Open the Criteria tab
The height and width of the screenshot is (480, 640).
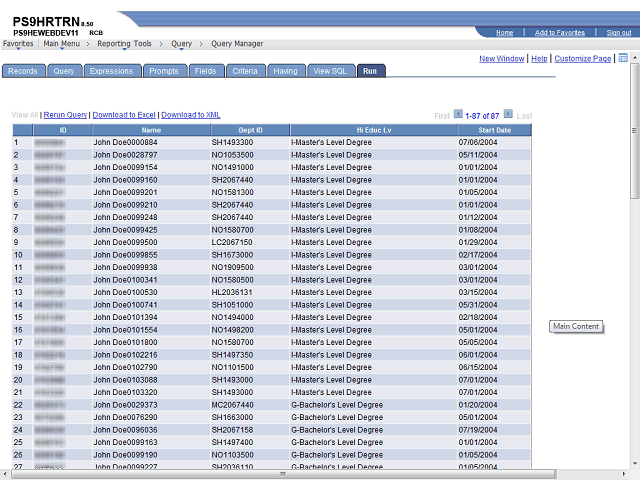[245, 71]
